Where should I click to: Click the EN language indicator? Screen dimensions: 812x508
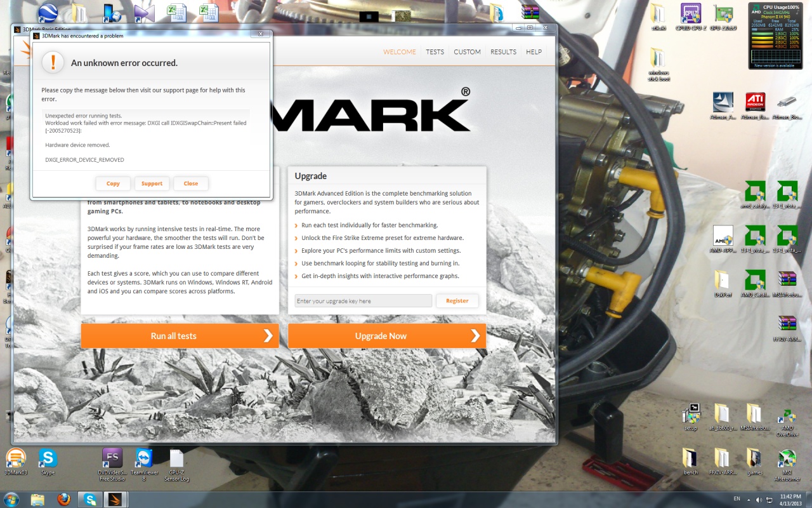click(x=737, y=499)
